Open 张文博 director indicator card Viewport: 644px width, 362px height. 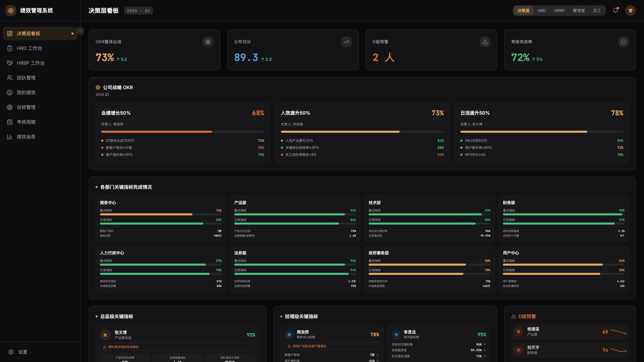coord(177,335)
